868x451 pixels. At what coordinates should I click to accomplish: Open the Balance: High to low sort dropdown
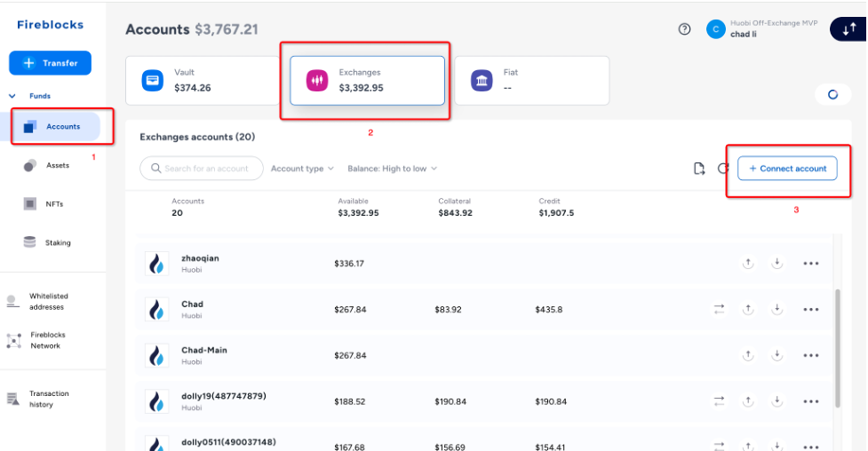point(392,169)
